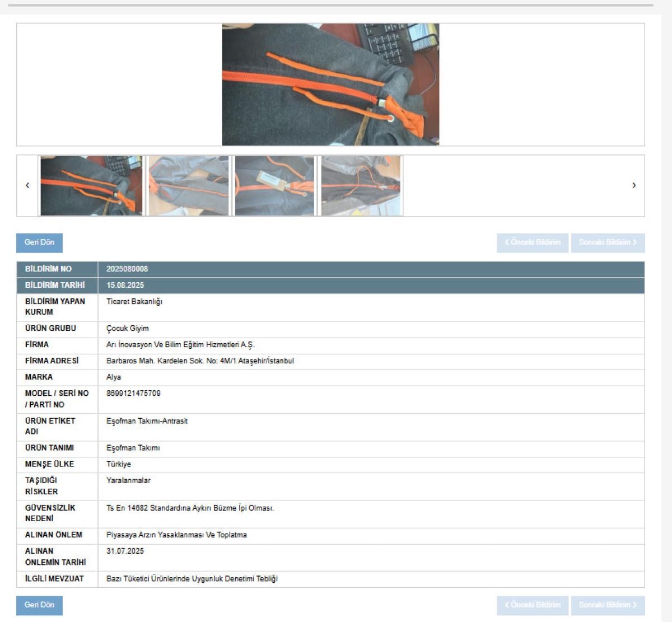The width and height of the screenshot is (672, 622).
Task: Select the fourth thumbnail image
Action: 361,186
